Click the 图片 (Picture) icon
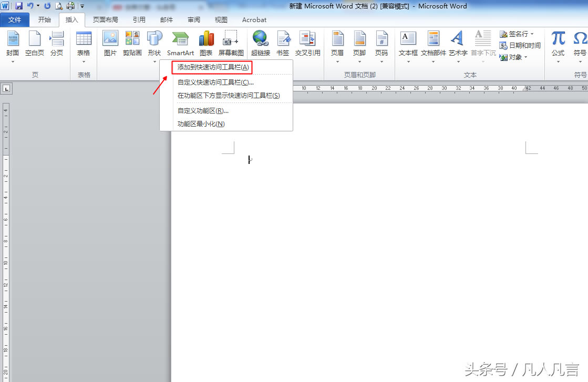The image size is (588, 382). 110,39
